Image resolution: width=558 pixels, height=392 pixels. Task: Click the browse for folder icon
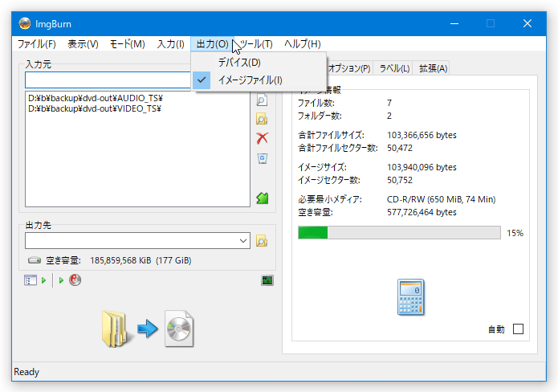click(x=262, y=119)
